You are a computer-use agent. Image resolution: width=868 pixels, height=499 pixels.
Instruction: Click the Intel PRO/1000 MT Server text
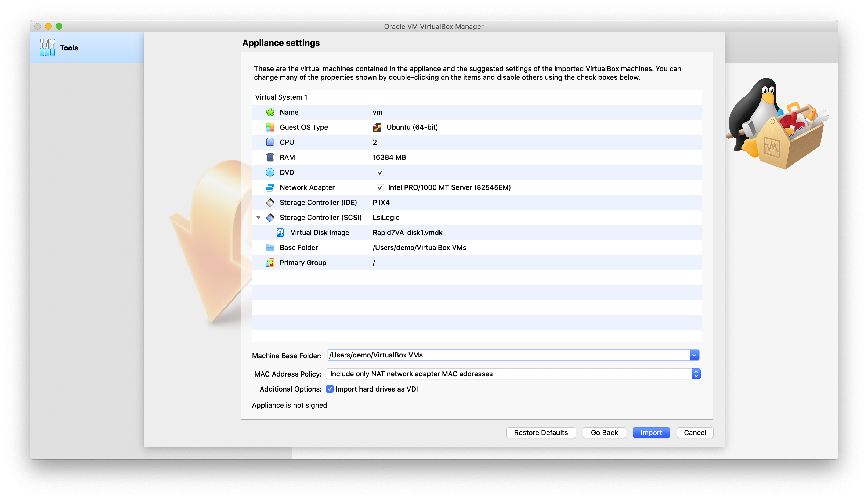click(x=449, y=187)
